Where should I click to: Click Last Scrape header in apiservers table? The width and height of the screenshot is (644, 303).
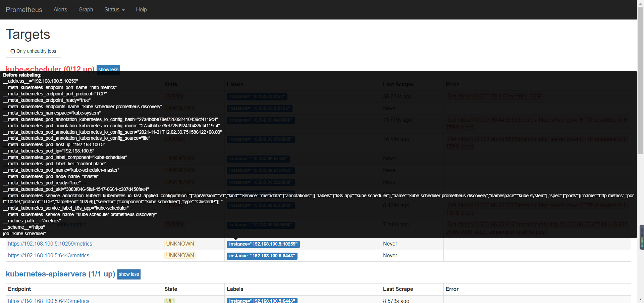[398, 289]
